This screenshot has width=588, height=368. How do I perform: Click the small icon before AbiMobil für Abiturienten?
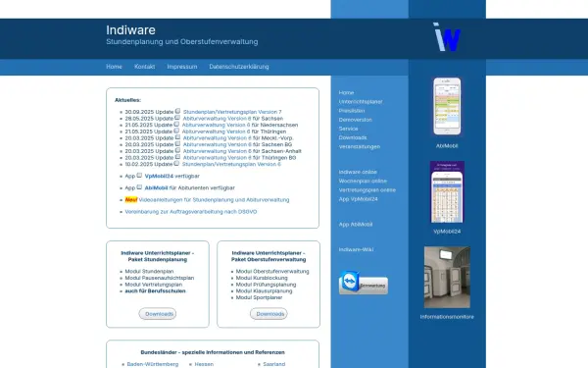coord(139,187)
